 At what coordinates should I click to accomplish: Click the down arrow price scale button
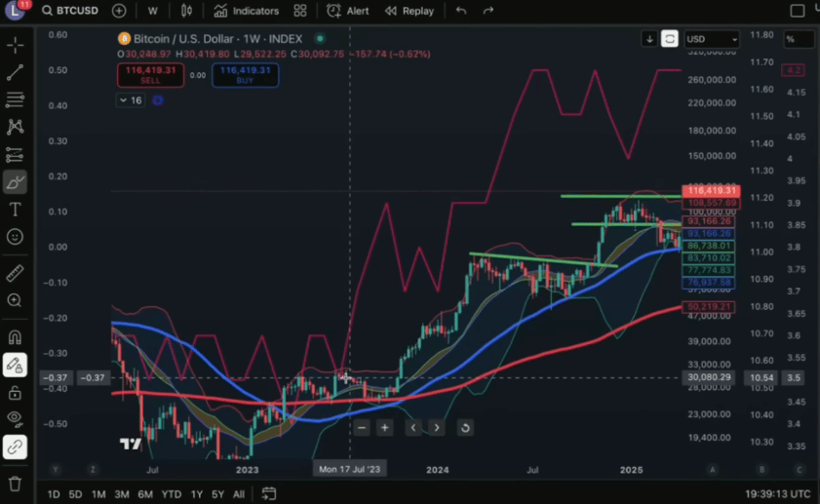point(649,39)
